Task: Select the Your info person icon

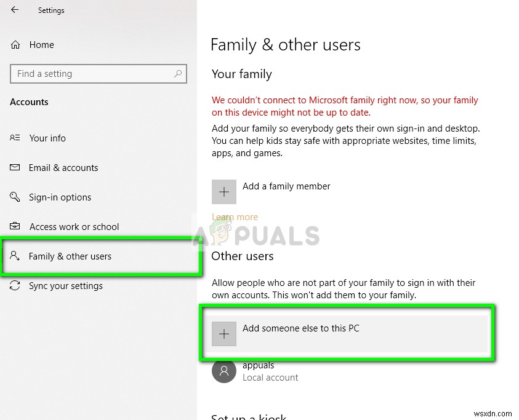Action: pyautogui.click(x=14, y=138)
